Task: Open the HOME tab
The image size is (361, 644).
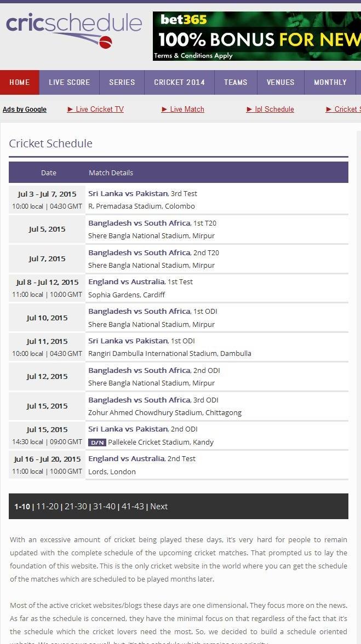Action: (20, 82)
